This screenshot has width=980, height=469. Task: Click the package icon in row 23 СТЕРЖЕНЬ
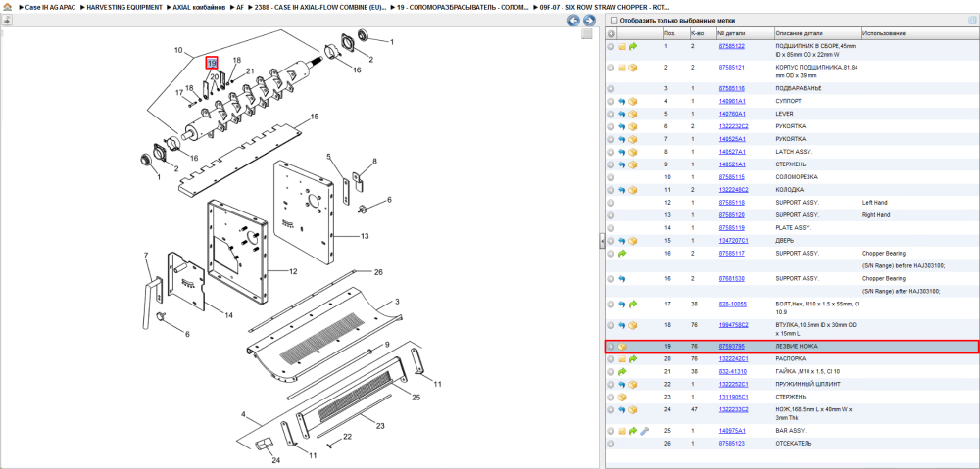pyautogui.click(x=622, y=397)
